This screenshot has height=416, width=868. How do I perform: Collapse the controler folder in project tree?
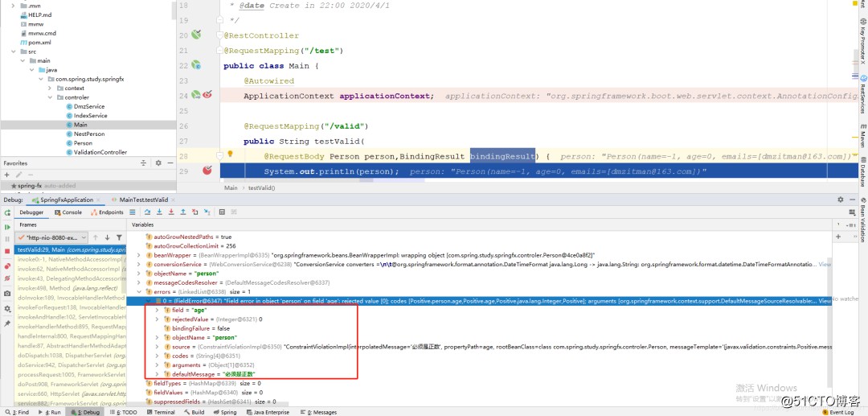click(x=50, y=97)
